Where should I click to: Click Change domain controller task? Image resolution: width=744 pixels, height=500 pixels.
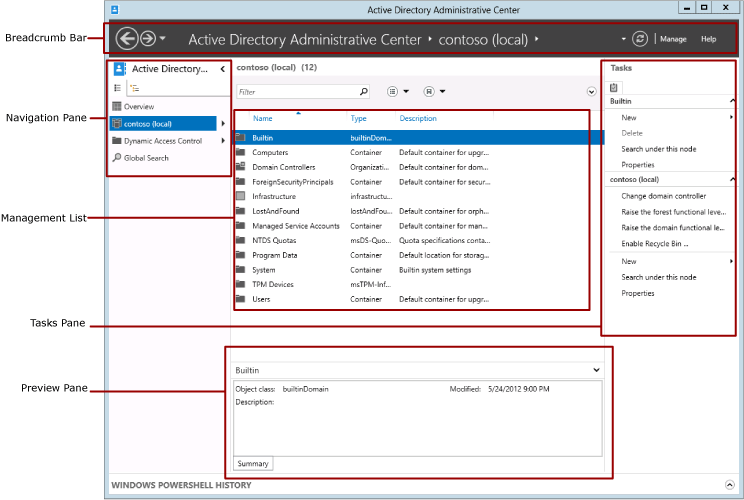click(663, 196)
